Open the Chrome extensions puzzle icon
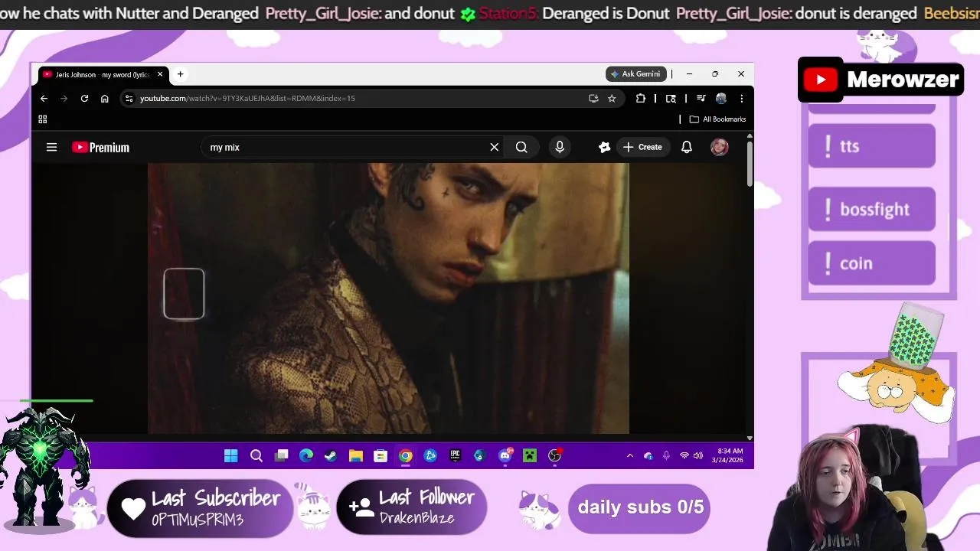Viewport: 980px width, 551px height. (641, 98)
